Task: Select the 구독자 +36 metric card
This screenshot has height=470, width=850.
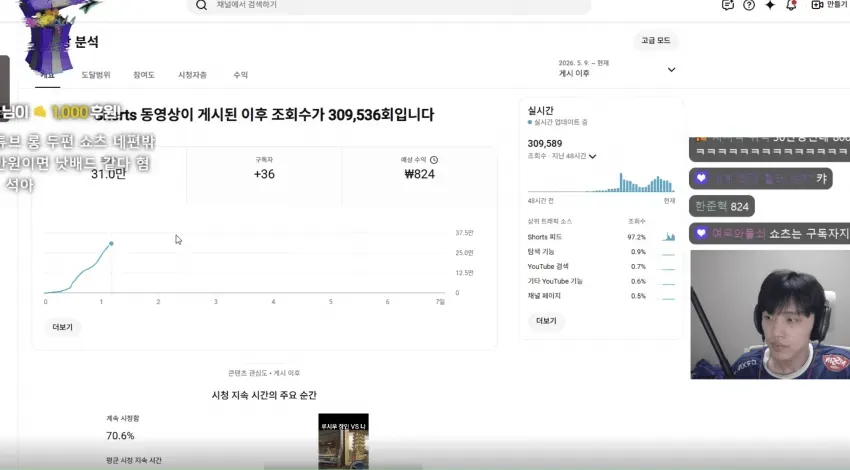Action: pos(264,175)
